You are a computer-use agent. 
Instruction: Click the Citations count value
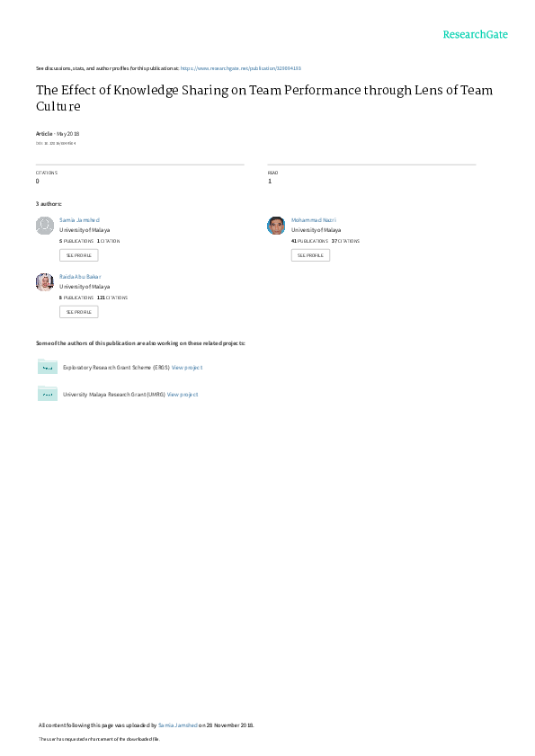pos(37,182)
